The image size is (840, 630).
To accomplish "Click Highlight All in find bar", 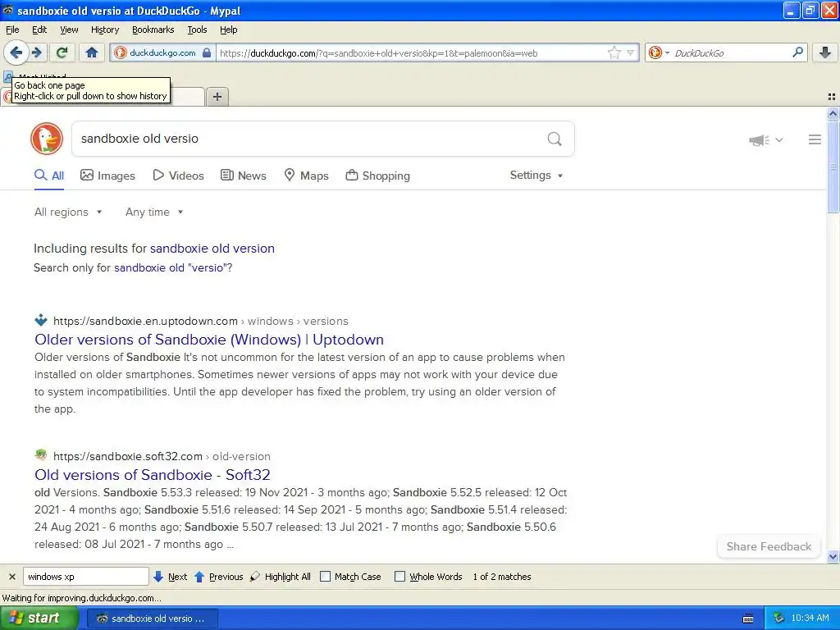I will click(x=281, y=577).
